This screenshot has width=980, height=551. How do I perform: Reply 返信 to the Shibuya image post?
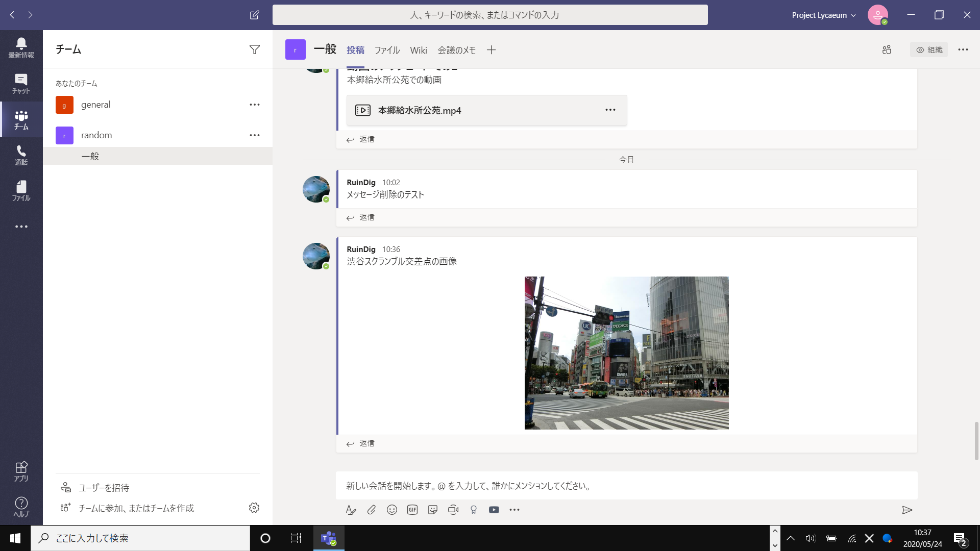coord(366,443)
